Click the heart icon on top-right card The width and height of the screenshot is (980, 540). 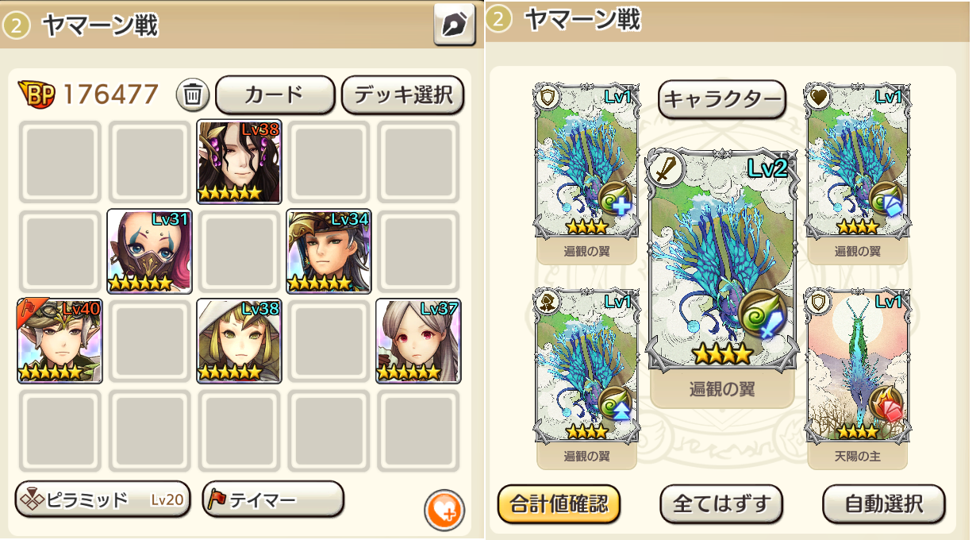[818, 97]
